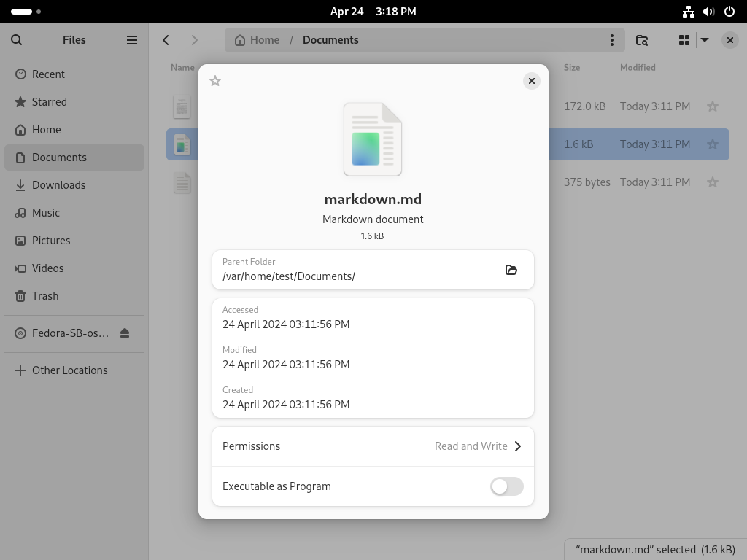Expand the Permissions Read and Write row
Image resolution: width=747 pixels, height=560 pixels.
pos(373,446)
